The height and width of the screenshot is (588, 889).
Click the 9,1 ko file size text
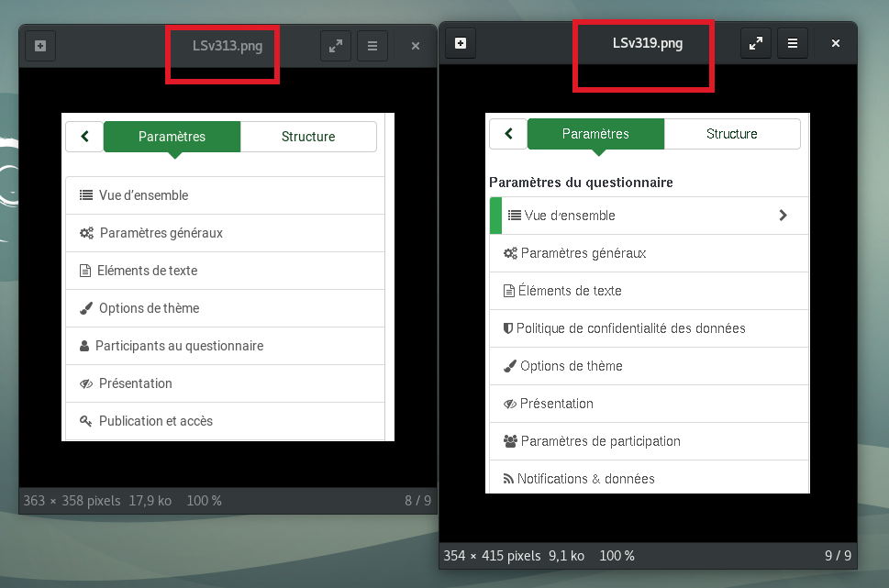pos(566,556)
